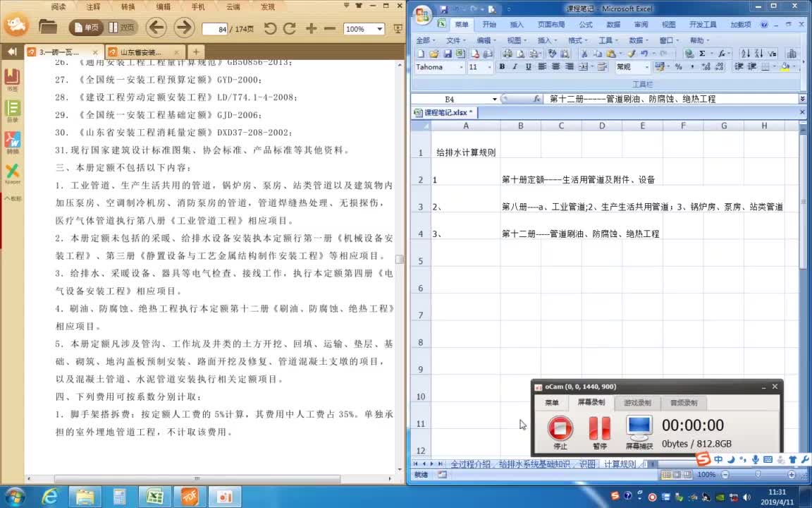The width and height of the screenshot is (812, 508).
Task: Open 格式 dropdown menu in Excel
Action: (x=577, y=40)
